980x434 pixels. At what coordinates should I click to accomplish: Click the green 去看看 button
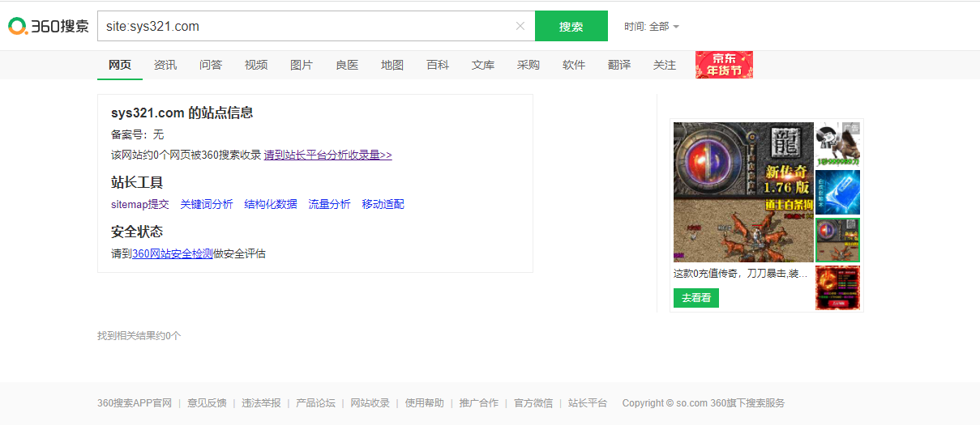[x=696, y=298]
